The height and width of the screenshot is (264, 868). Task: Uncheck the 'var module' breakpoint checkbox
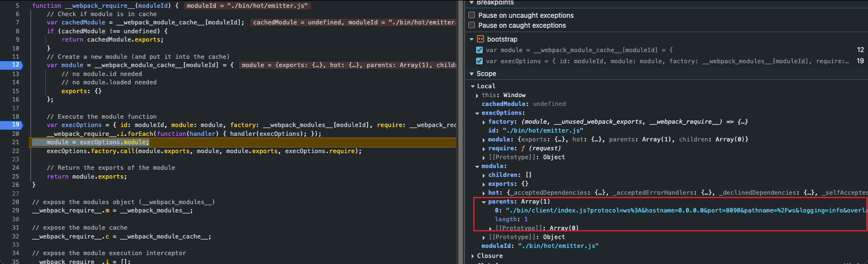click(479, 50)
